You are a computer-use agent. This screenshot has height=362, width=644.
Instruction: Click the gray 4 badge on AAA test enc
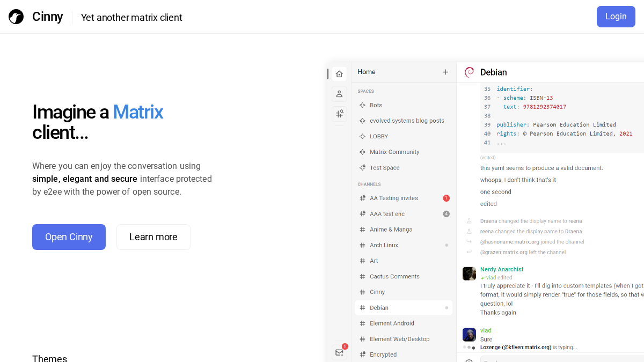click(x=446, y=214)
